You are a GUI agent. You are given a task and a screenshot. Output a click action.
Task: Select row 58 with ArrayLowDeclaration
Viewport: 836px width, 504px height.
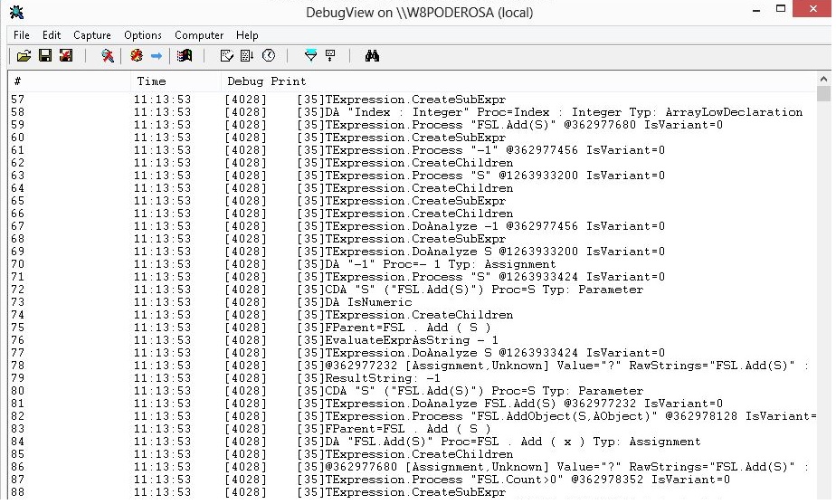pyautogui.click(x=413, y=112)
